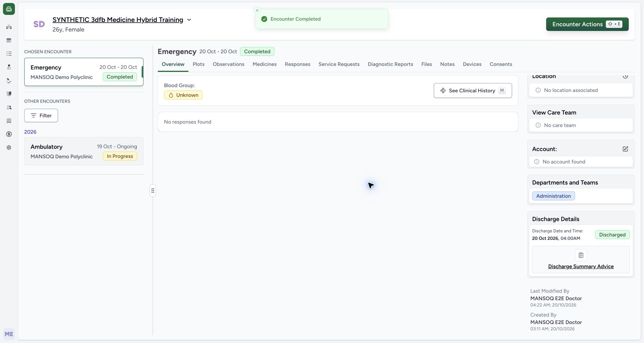Open the Service Requests tab

tap(339, 64)
